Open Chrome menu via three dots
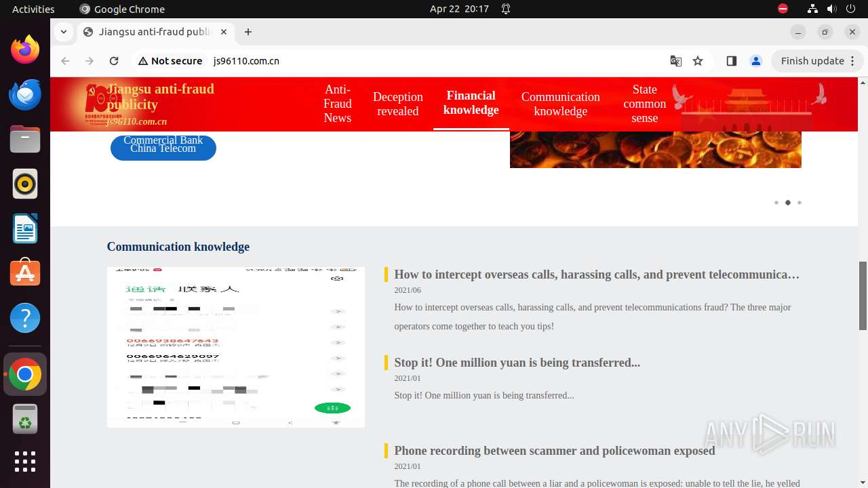The width and height of the screenshot is (868, 488). (854, 61)
